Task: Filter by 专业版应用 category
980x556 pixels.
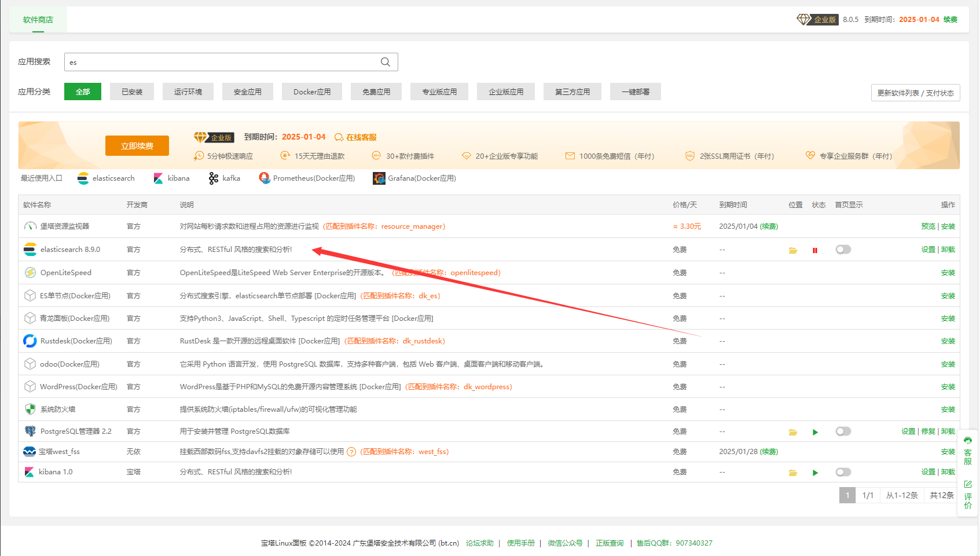Action: click(439, 92)
